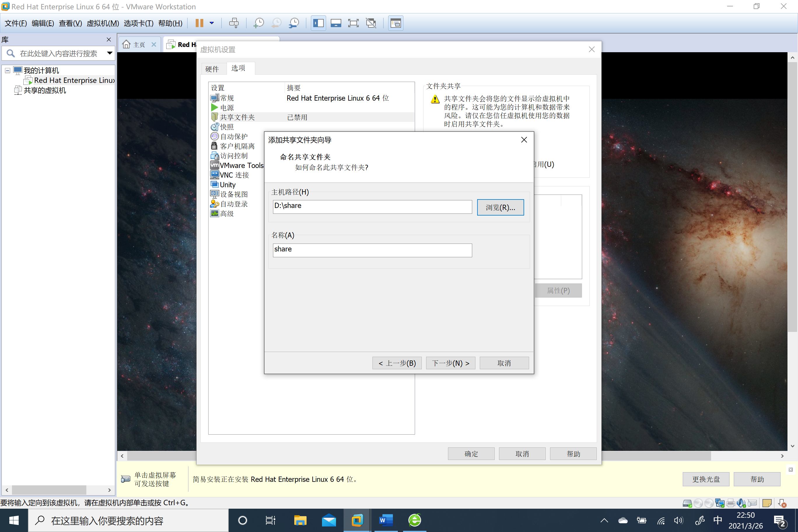Select VMware Tools in settings list
Viewport: 798px width, 532px height.
click(x=241, y=165)
